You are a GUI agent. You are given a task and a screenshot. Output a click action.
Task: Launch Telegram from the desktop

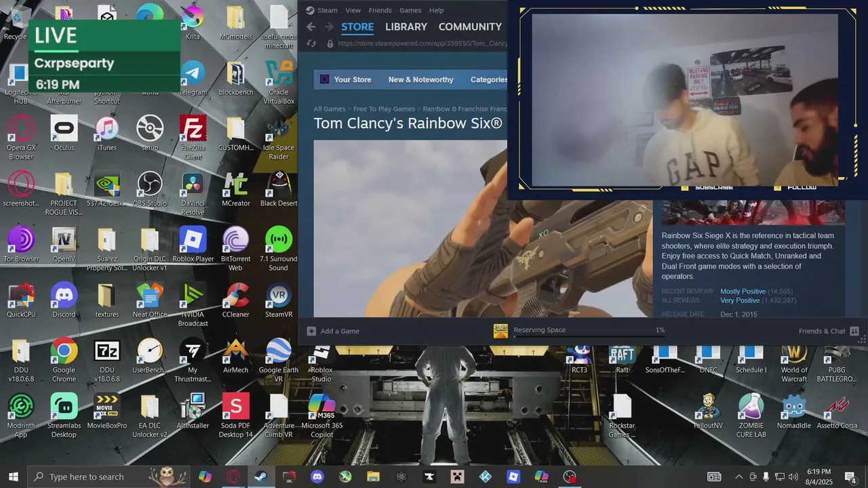tap(193, 79)
